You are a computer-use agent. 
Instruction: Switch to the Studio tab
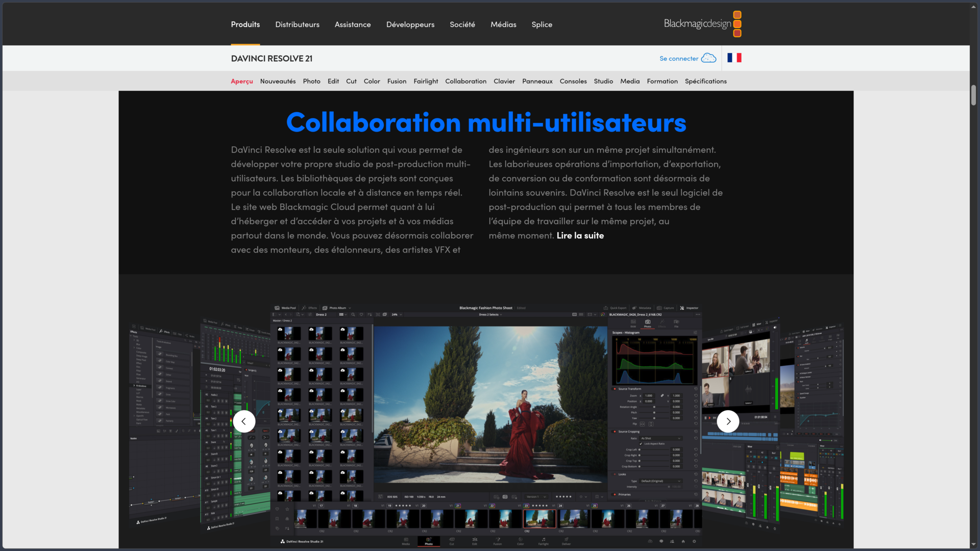click(x=603, y=81)
